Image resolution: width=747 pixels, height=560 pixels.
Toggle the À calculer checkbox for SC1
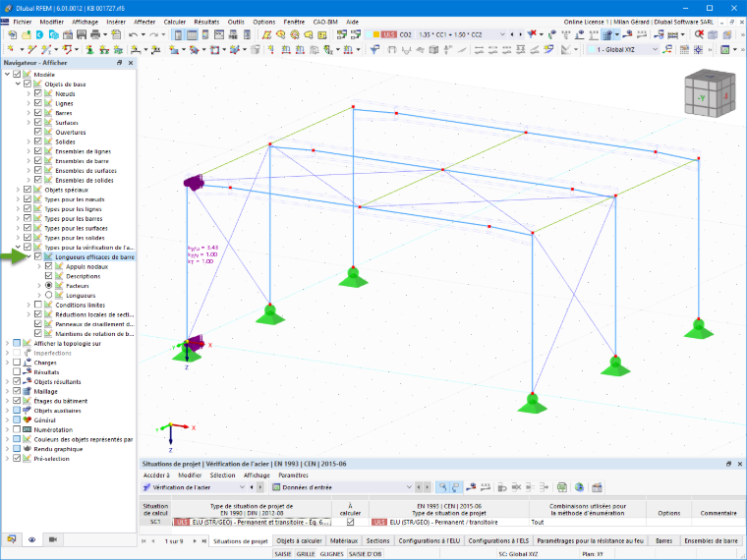pos(350,522)
